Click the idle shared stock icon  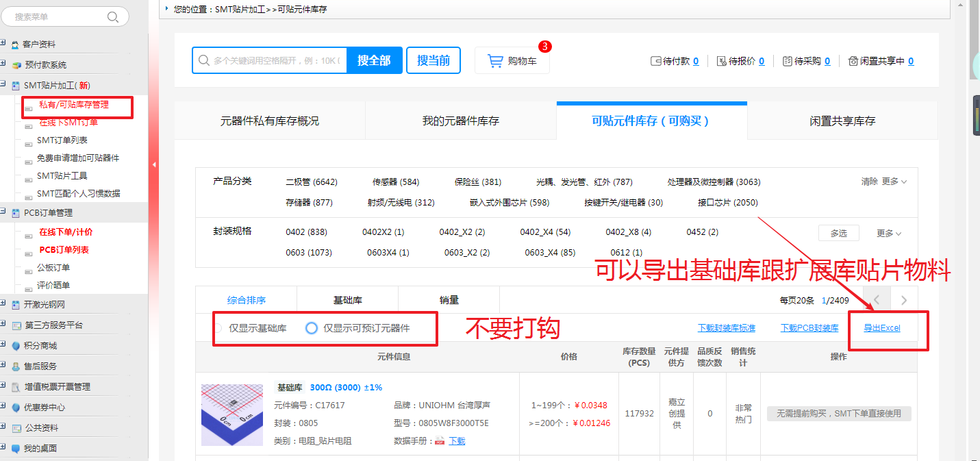click(x=853, y=61)
